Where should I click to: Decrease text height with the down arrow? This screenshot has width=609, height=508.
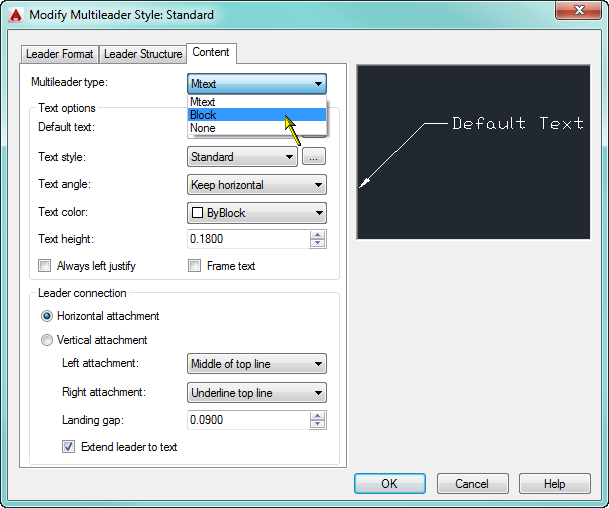[x=318, y=243]
